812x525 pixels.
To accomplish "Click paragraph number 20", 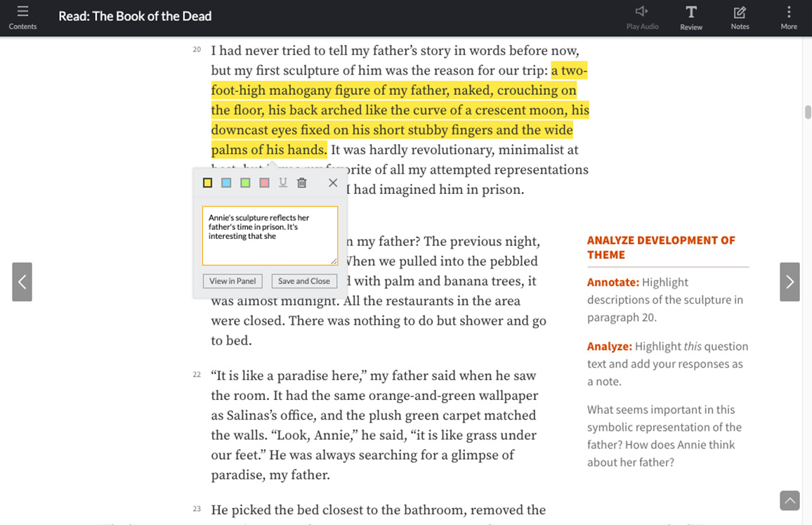I will point(197,50).
